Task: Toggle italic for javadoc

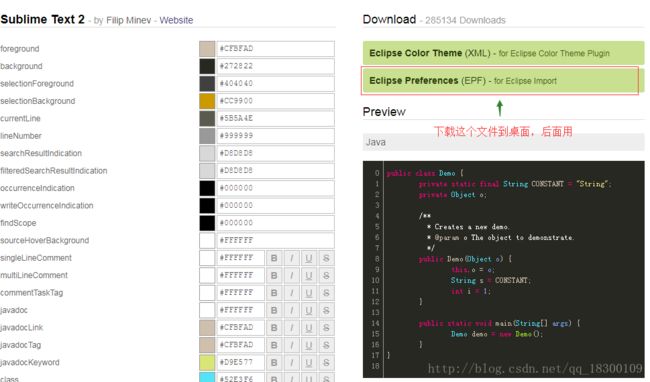Action: (x=291, y=310)
